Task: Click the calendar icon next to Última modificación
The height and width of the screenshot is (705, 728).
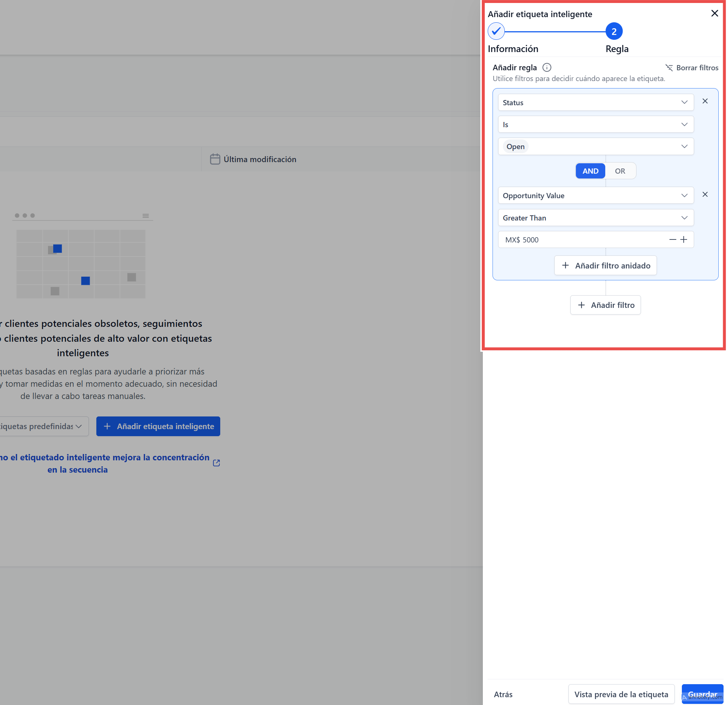Action: [215, 159]
